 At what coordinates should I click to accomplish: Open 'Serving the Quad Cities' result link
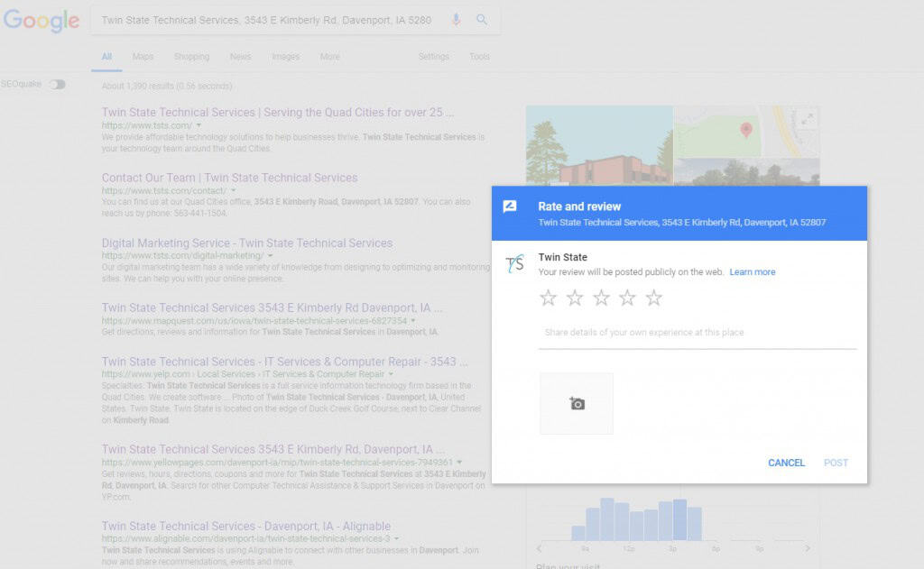pos(278,113)
